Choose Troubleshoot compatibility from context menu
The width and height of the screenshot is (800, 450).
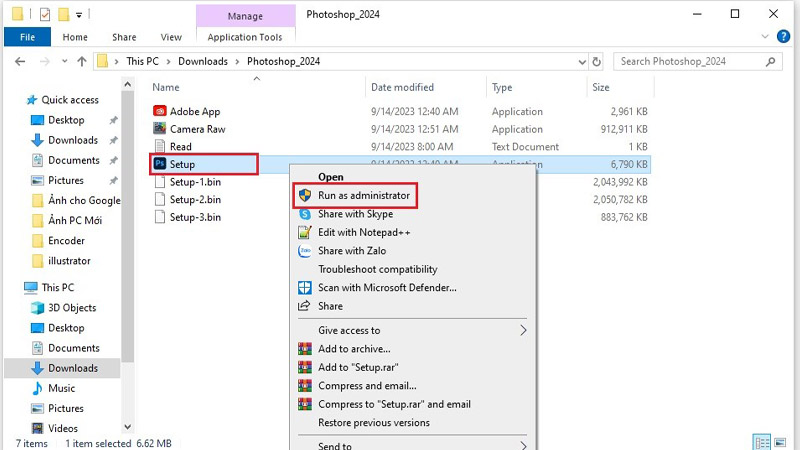[378, 269]
